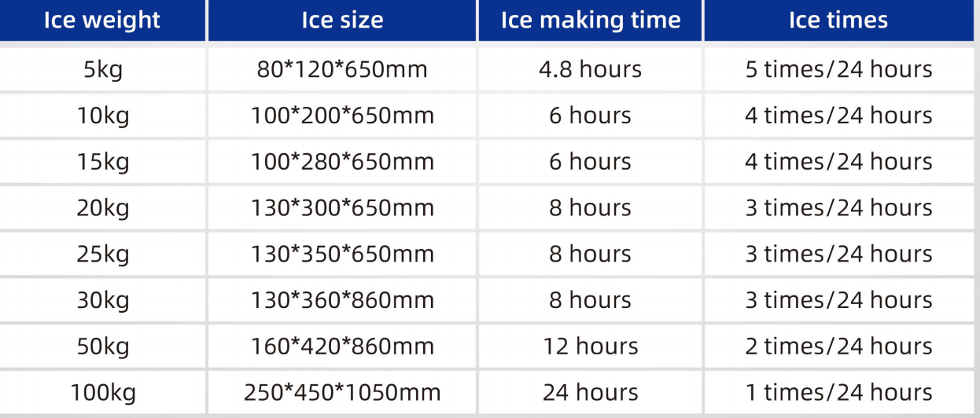This screenshot has width=980, height=418.
Task: Select the 5kg weight cell
Action: [102, 69]
